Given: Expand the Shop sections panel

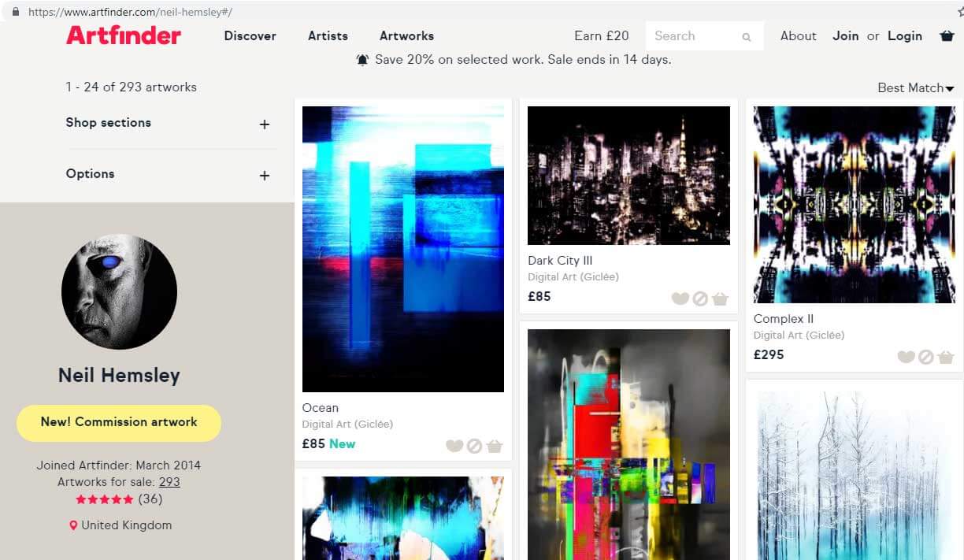Looking at the screenshot, I should tap(171, 123).
